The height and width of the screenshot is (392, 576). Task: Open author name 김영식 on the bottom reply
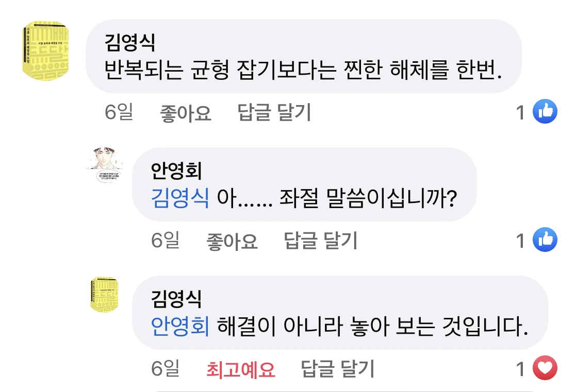[176, 299]
